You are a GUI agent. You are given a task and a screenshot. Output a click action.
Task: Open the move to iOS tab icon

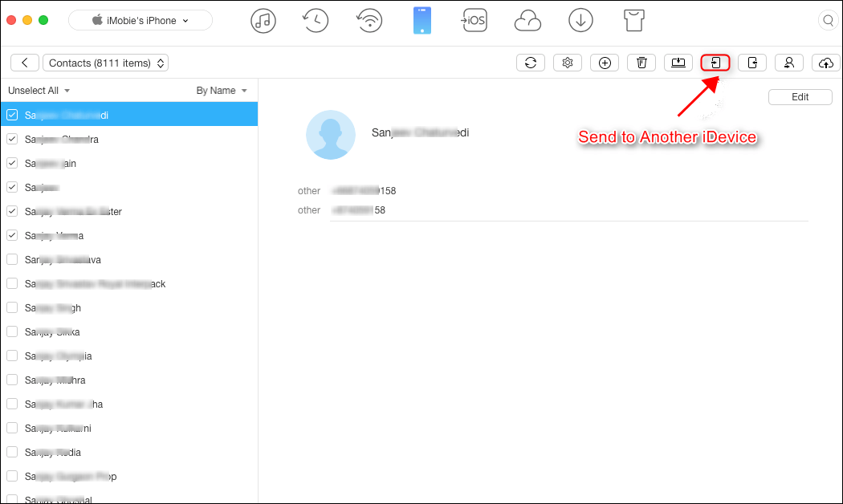tap(474, 21)
